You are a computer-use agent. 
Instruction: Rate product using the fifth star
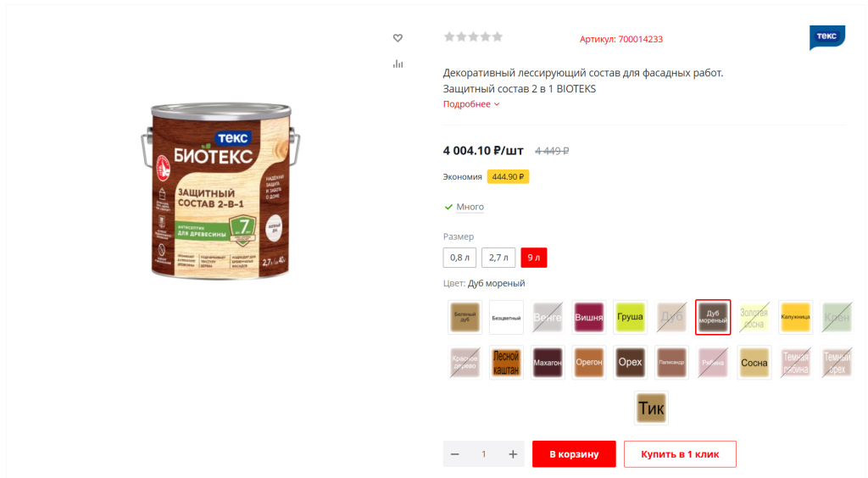click(498, 37)
